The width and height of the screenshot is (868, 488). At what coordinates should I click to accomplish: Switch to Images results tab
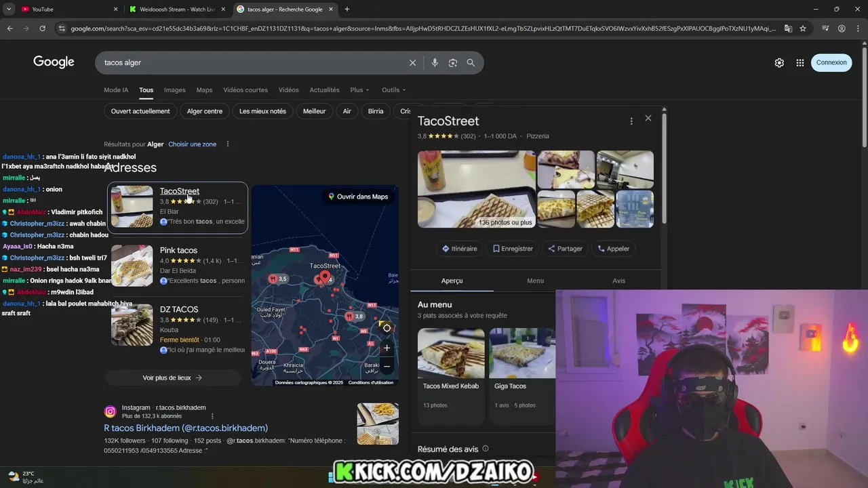coord(174,89)
